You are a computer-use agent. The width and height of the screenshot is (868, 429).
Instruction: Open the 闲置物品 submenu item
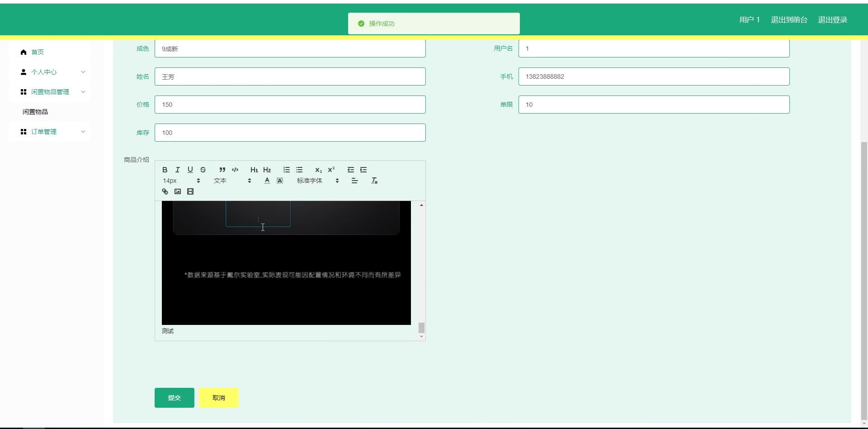click(35, 112)
